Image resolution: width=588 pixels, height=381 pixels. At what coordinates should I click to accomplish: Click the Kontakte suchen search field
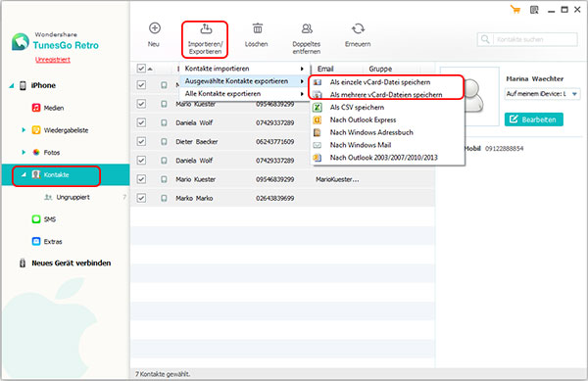coord(527,39)
